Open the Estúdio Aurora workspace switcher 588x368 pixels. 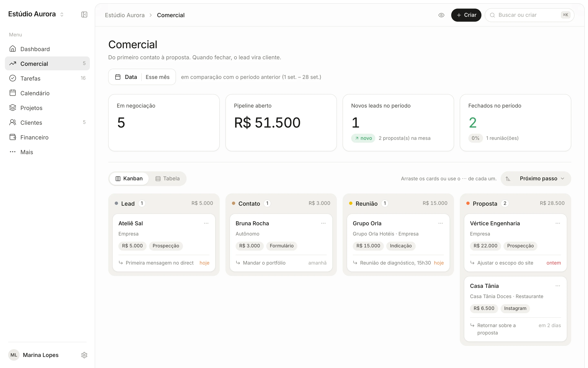point(36,14)
